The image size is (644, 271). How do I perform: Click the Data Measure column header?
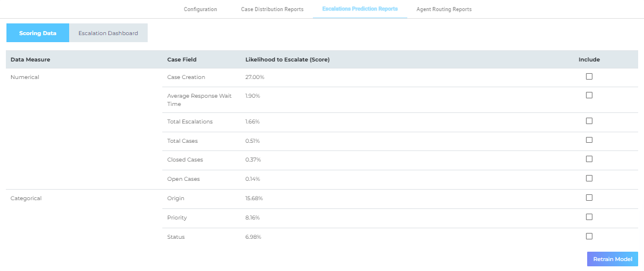(x=30, y=60)
